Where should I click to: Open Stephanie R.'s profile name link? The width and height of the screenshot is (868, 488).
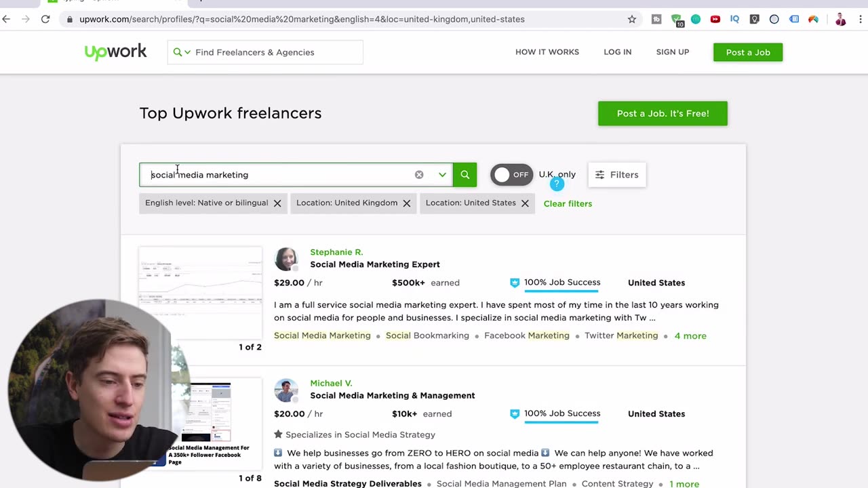click(336, 252)
